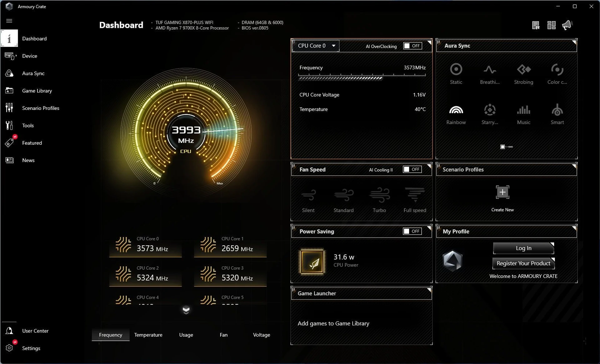Open the Aura Sync sidebar item

[33, 73]
